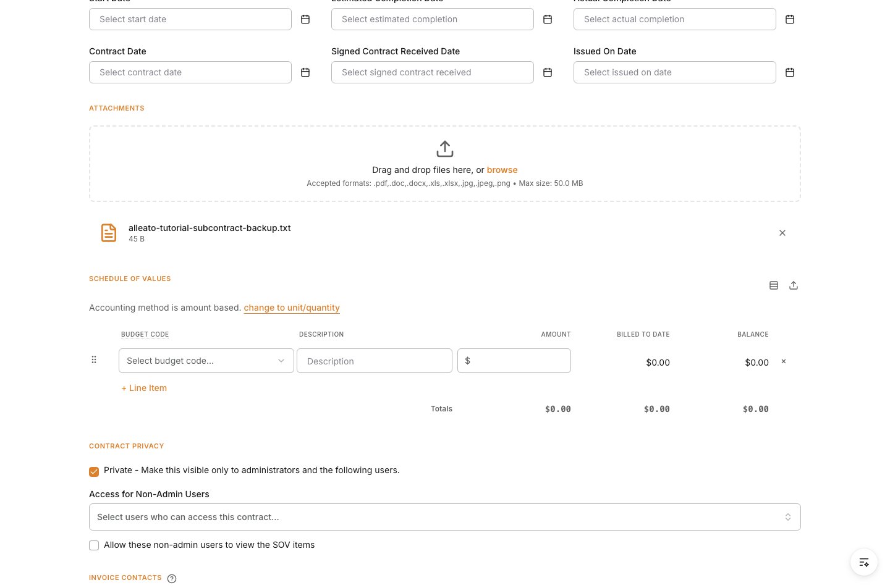Click the export icon in Schedule of Values
This screenshot has width=890, height=588.
(x=794, y=285)
